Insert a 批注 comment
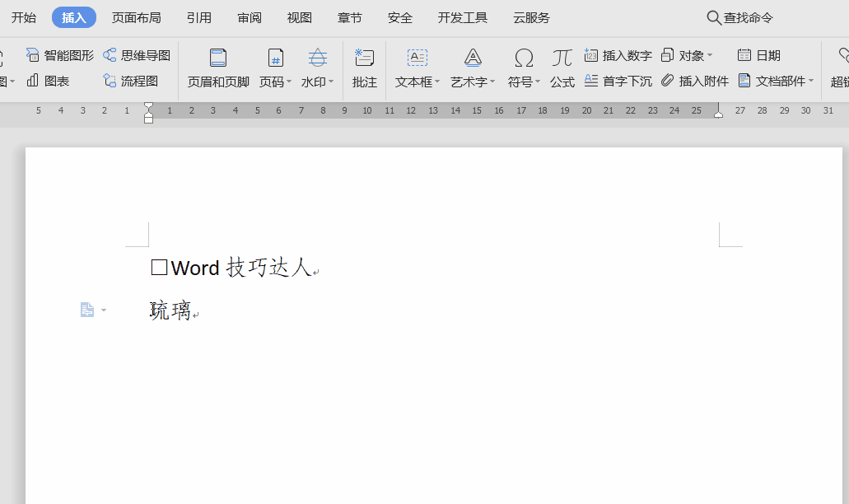The width and height of the screenshot is (849, 504). pyautogui.click(x=365, y=68)
